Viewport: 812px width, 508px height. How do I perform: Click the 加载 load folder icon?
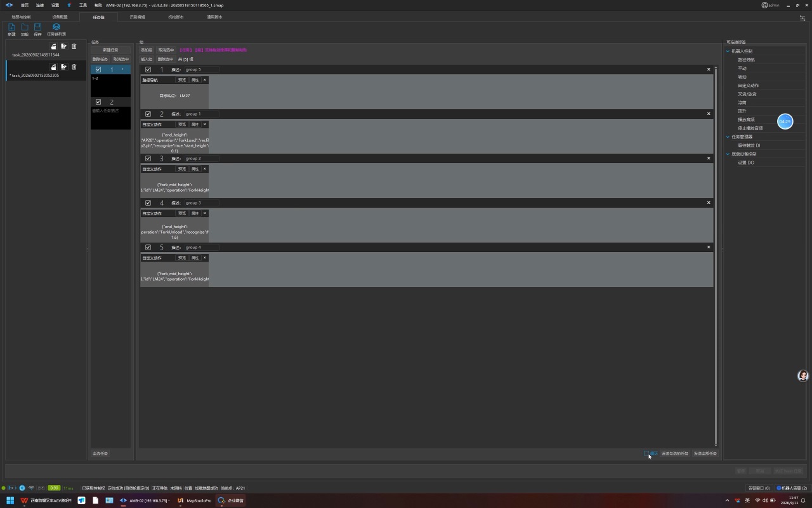[25, 27]
